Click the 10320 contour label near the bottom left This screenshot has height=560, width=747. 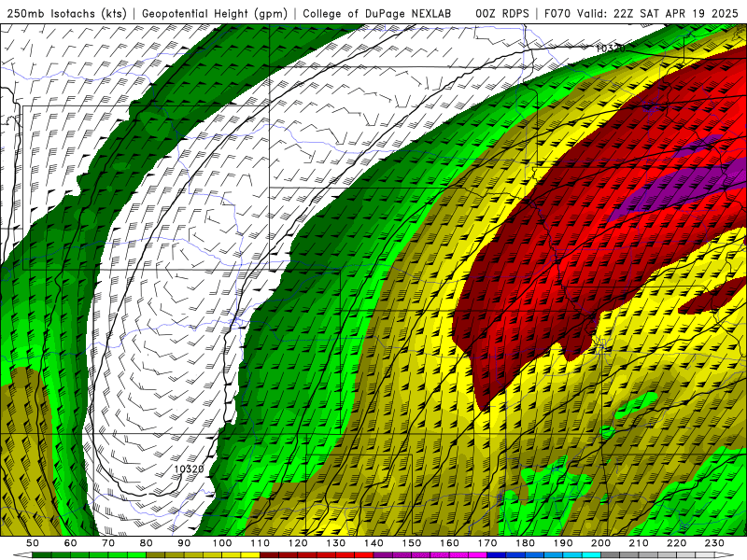click(189, 469)
